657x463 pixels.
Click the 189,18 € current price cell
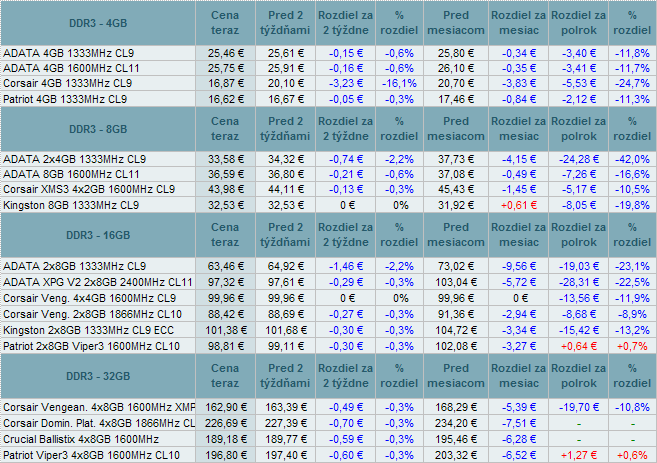[226, 439]
